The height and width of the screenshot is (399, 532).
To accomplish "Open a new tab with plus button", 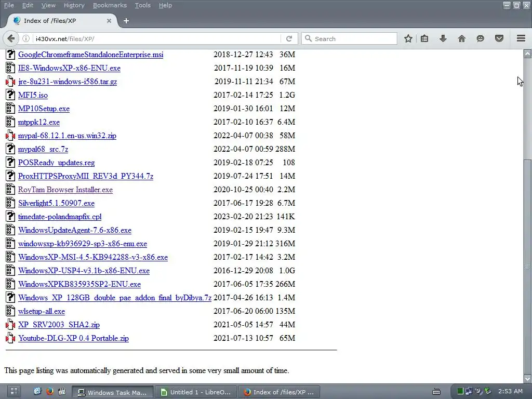I will [126, 21].
